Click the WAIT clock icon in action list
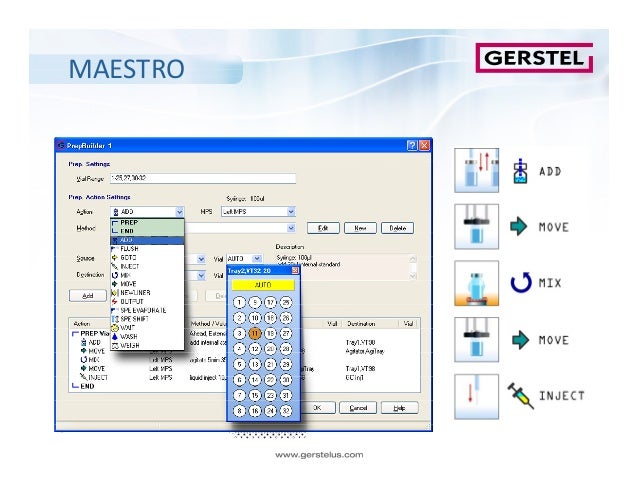This screenshot has height=493, width=638. tap(115, 328)
